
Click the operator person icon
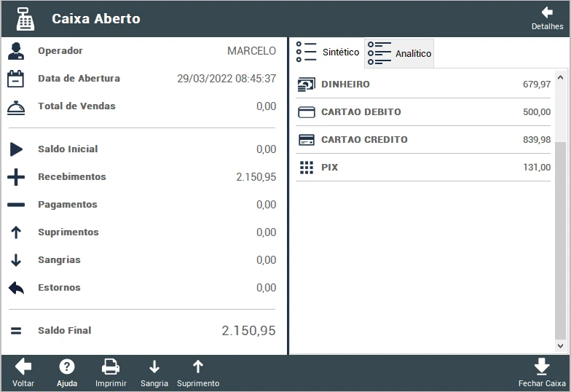coord(16,51)
